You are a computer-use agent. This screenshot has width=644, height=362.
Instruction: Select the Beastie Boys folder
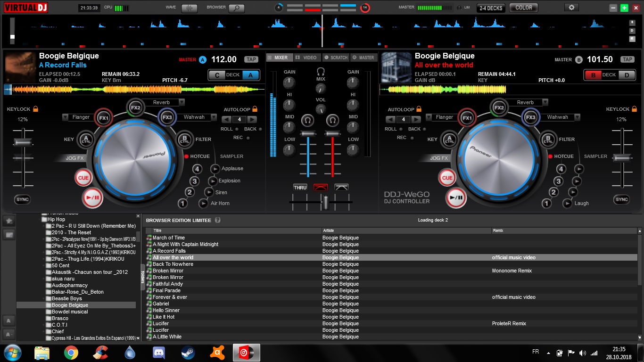[x=66, y=298]
